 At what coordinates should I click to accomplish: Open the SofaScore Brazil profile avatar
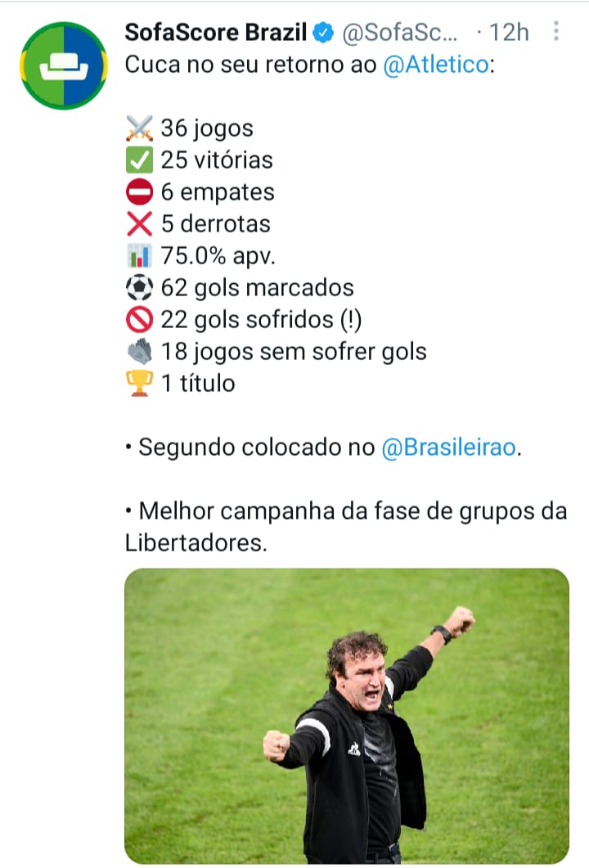pyautogui.click(x=63, y=65)
